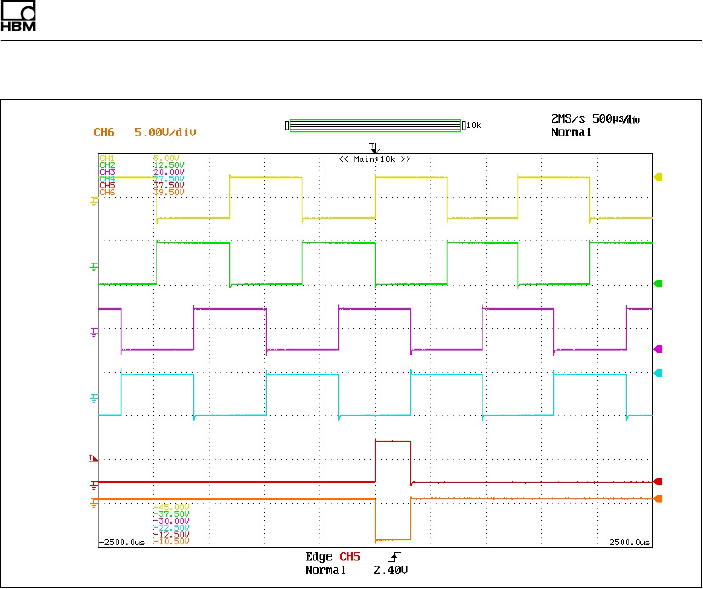The width and height of the screenshot is (703, 589).
Task: Select the yellow CH1 position marker on right edge
Action: click(658, 177)
